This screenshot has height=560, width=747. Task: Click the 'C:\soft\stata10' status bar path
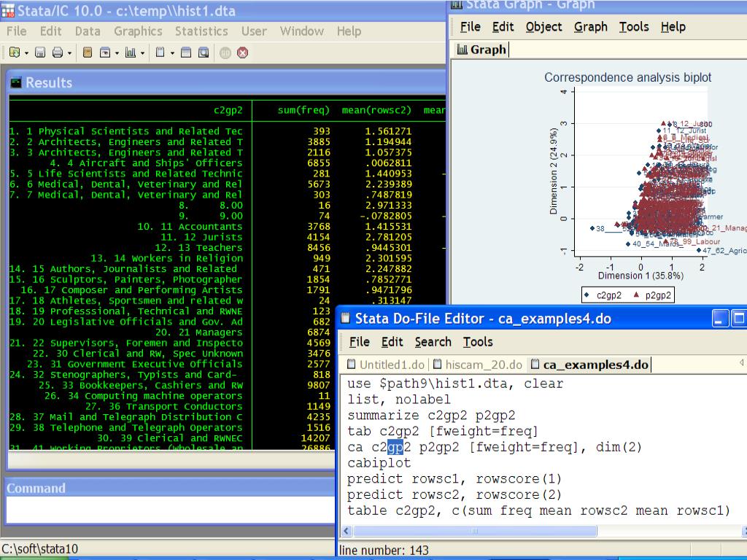[x=40, y=548]
